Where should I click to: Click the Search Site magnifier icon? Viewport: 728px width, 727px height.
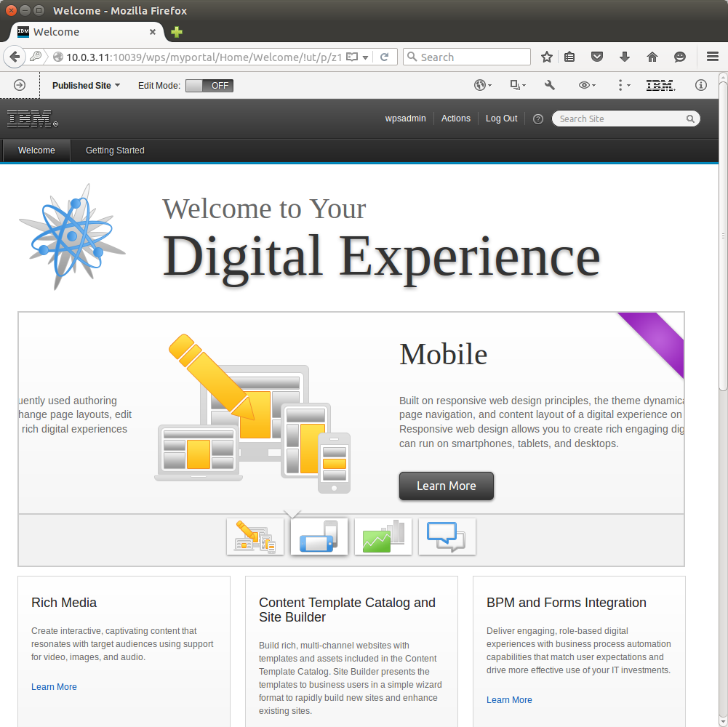690,119
